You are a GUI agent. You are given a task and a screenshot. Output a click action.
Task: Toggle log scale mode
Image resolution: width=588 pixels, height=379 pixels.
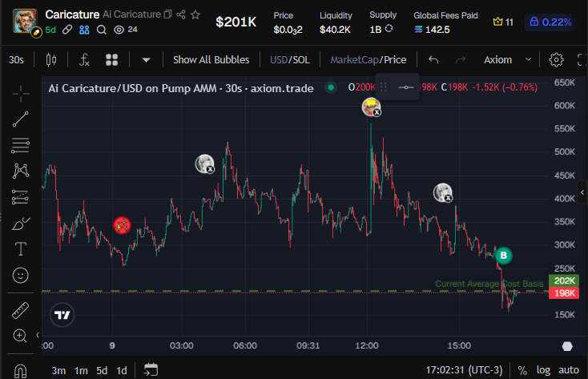(x=543, y=370)
